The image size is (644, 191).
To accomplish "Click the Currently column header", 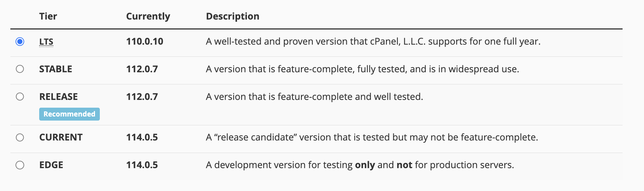I will pos(148,16).
